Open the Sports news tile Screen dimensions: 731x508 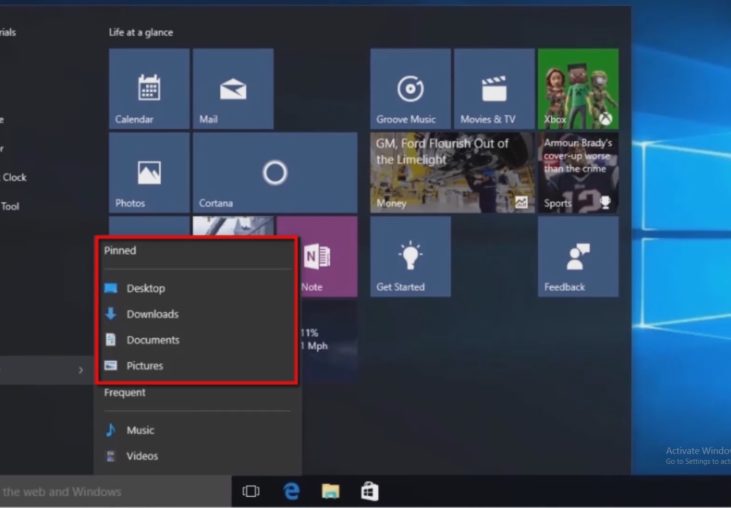578,173
